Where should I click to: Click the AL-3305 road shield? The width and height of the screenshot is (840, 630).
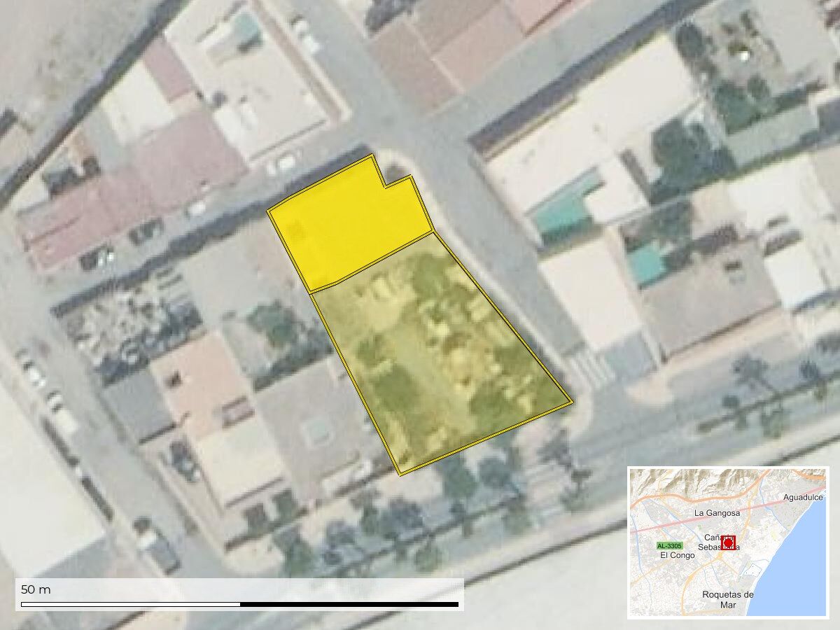pos(669,545)
